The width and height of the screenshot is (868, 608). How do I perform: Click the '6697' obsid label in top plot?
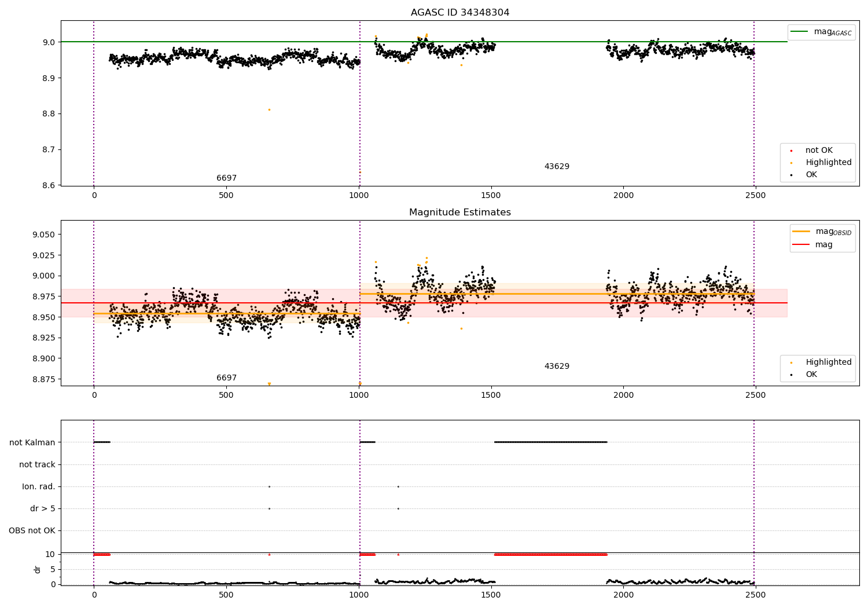(226, 178)
